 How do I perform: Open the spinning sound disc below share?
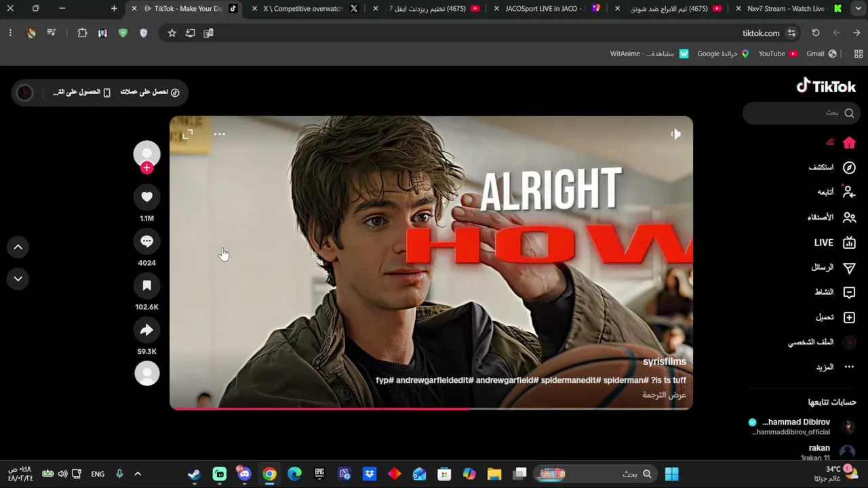click(x=146, y=373)
